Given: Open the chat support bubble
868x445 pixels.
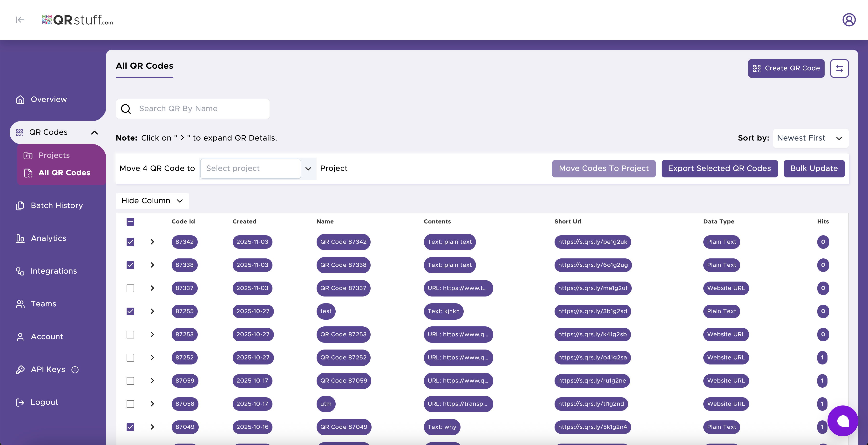Looking at the screenshot, I should [x=843, y=421].
